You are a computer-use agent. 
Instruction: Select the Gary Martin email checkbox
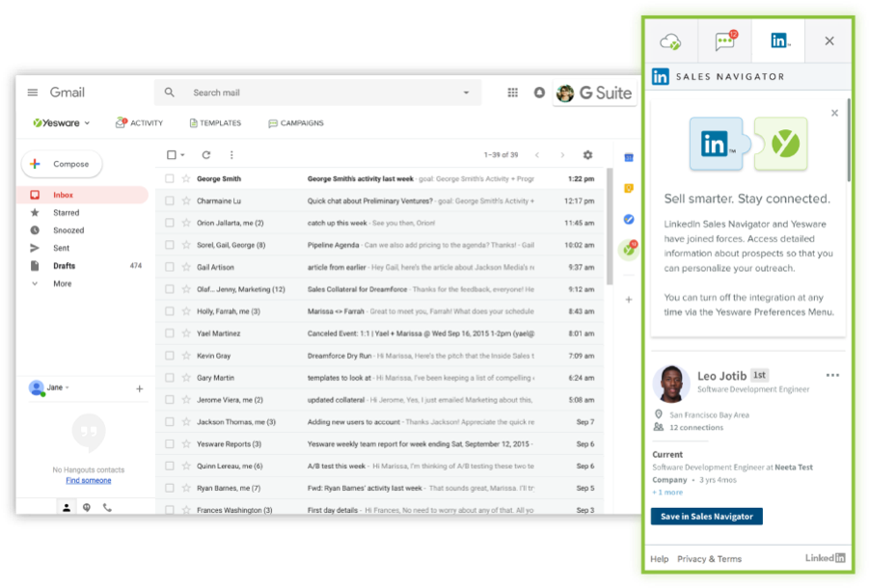[170, 378]
